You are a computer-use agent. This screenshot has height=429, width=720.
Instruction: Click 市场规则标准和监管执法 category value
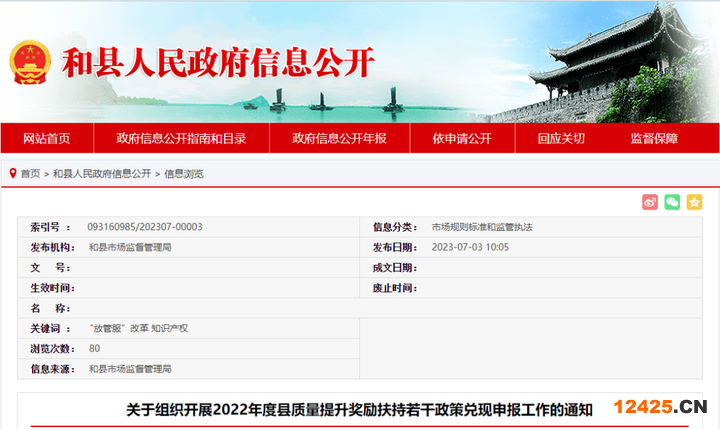click(x=482, y=227)
